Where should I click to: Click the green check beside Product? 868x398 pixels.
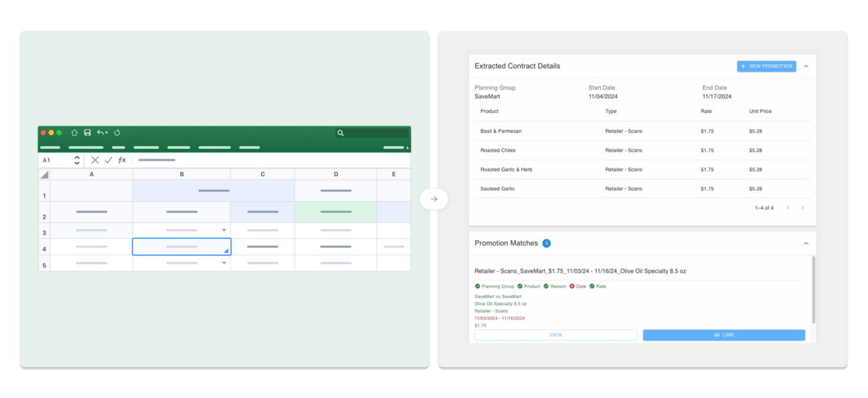[520, 286]
